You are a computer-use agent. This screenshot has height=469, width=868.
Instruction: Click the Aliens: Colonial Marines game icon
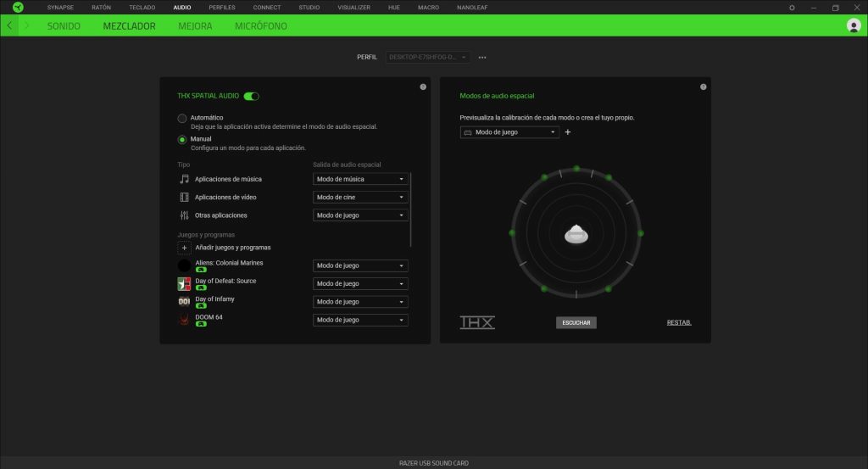coord(184,265)
